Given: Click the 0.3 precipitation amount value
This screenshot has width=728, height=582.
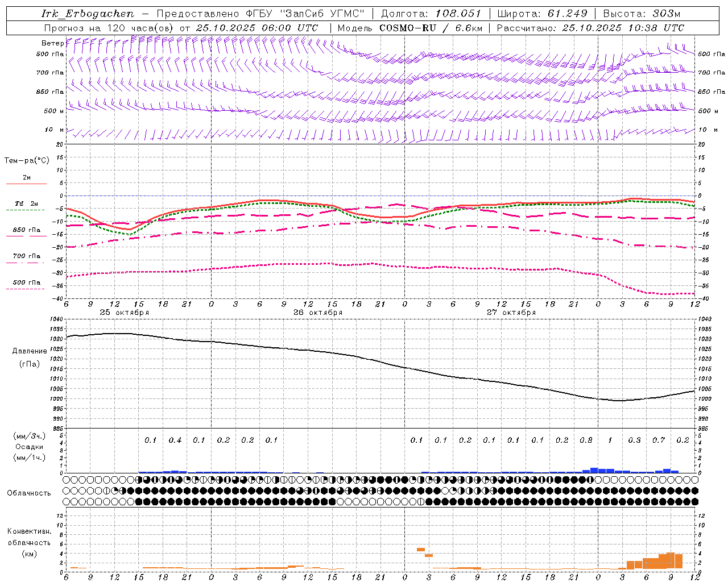Looking at the screenshot, I should (634, 440).
